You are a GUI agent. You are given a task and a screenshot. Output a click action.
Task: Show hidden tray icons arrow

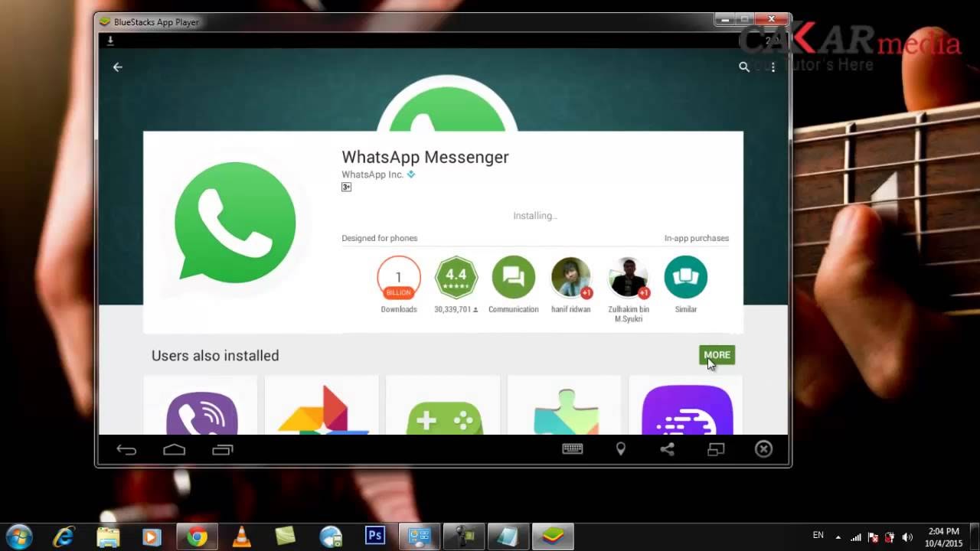click(x=838, y=537)
